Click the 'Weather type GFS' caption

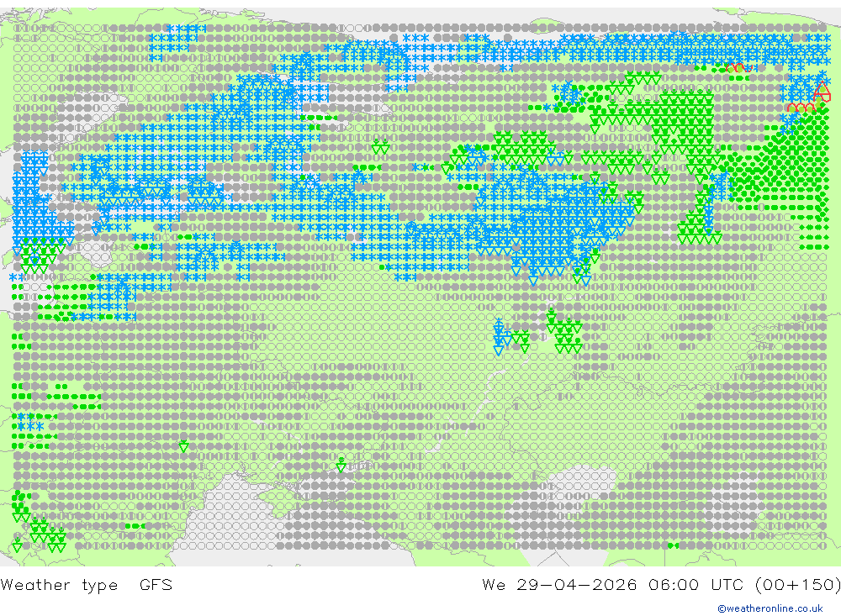(x=87, y=584)
